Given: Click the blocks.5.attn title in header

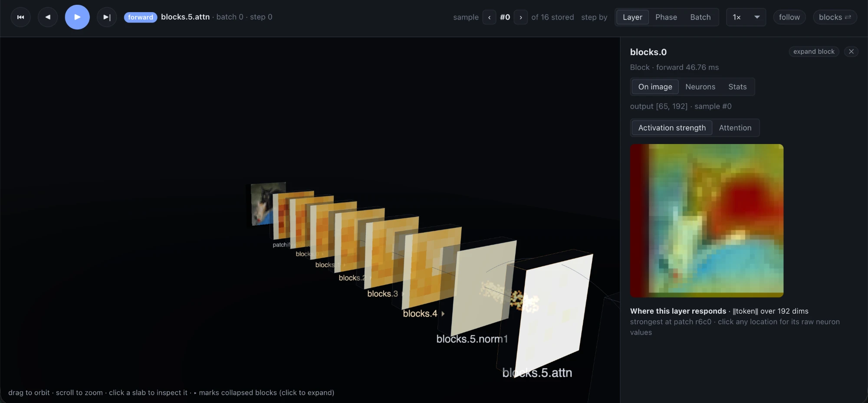Looking at the screenshot, I should [185, 17].
